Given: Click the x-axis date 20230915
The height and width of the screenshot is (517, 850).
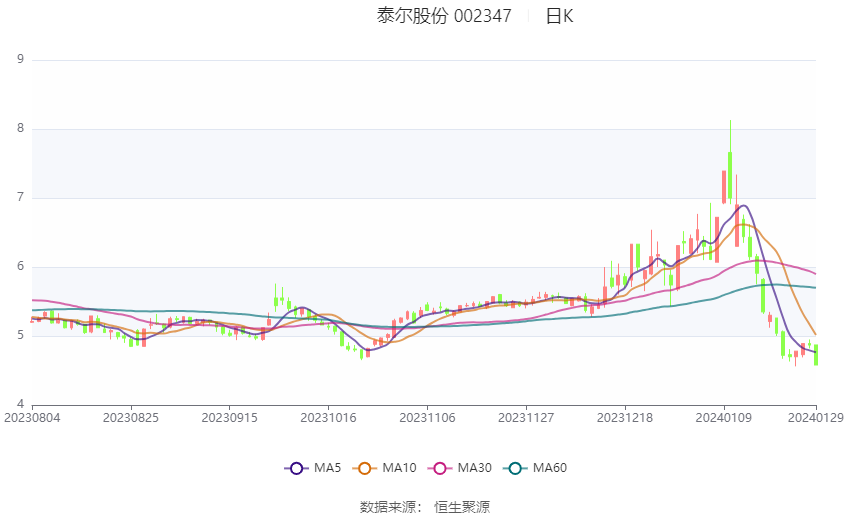Looking at the screenshot, I should (x=229, y=418).
